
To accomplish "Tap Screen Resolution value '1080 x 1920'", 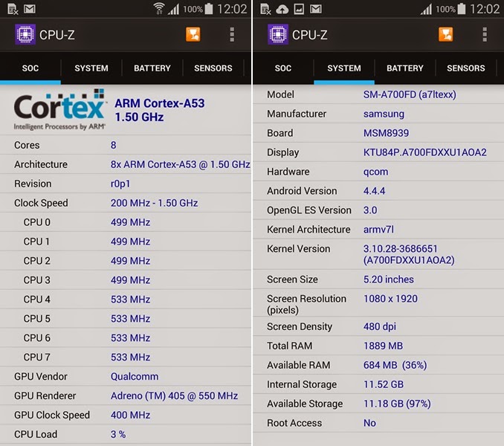I will [x=390, y=299].
